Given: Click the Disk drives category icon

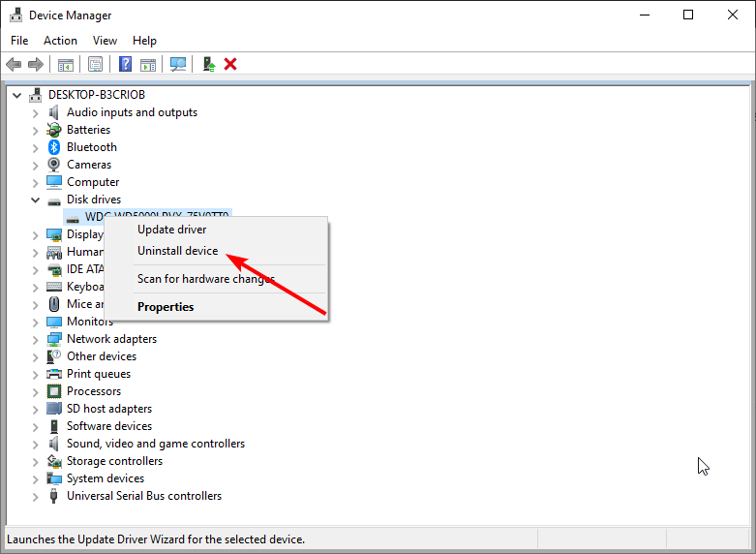Looking at the screenshot, I should [x=54, y=201].
